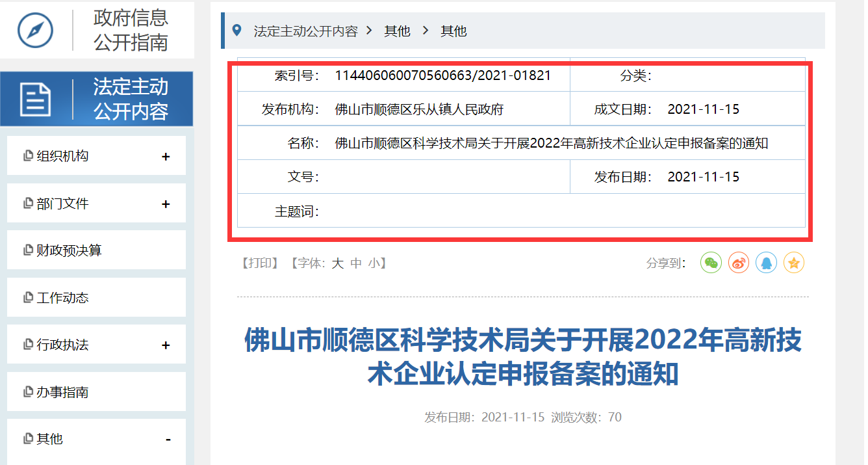Expand the 行政执法 plus sign
The image size is (868, 465).
tap(166, 345)
